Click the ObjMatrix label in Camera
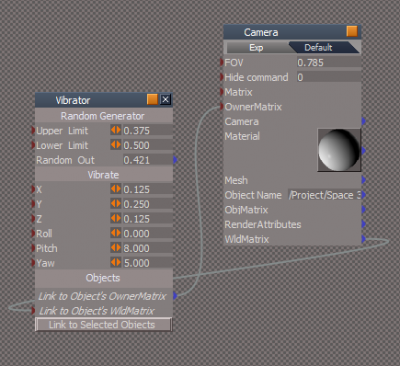Viewport: 400px width, 366px height. 246,210
